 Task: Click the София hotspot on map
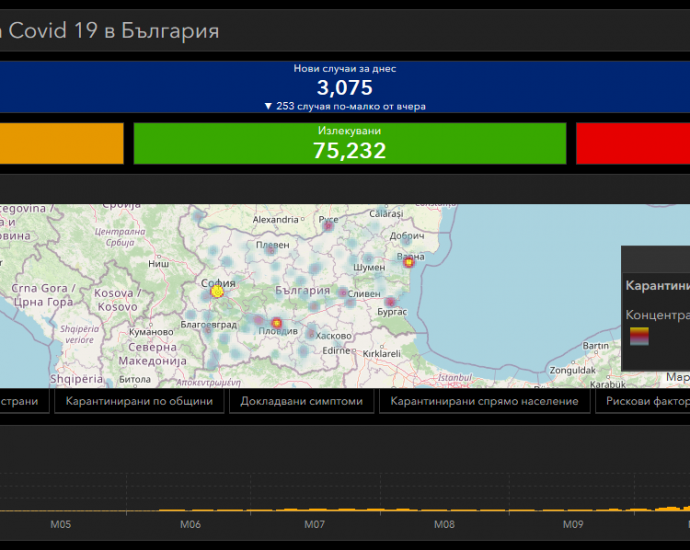[217, 291]
